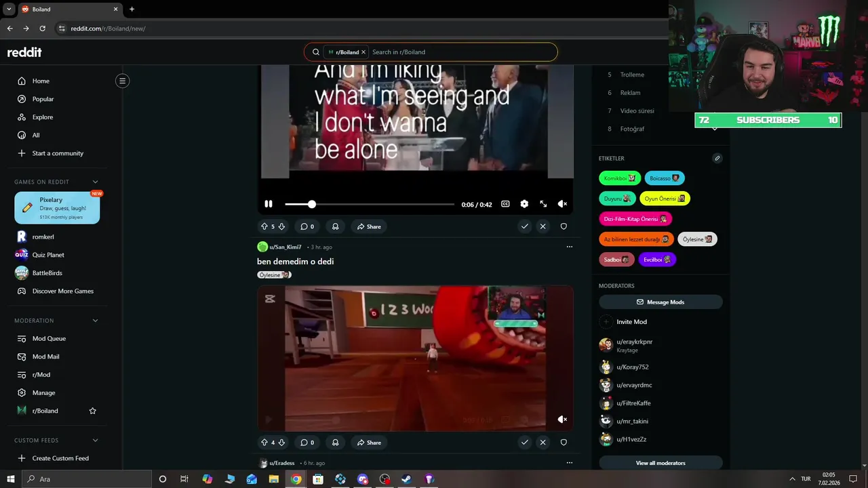
Task: Remove the 4-vote post with X icon
Action: point(542,443)
